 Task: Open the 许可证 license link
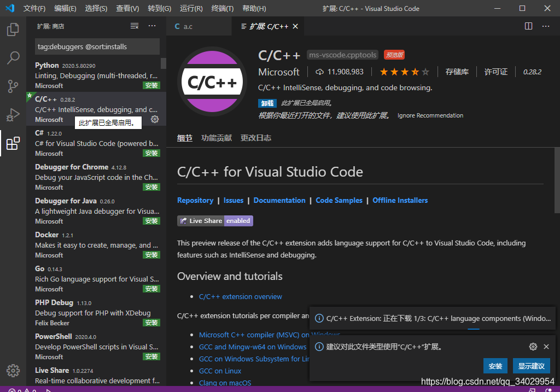point(495,72)
